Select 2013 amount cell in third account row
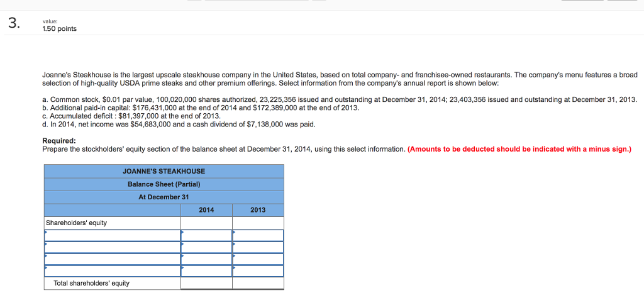The width and height of the screenshot is (644, 305). pos(258,259)
